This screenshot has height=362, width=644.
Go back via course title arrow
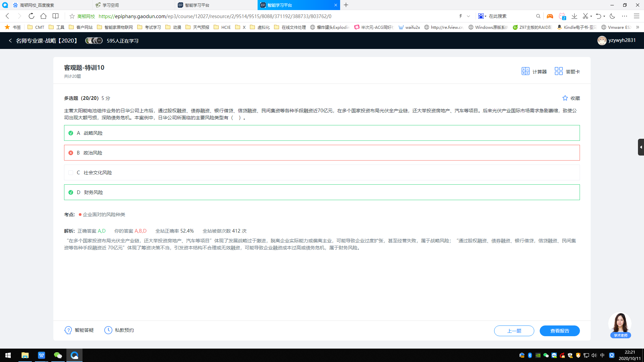click(x=10, y=41)
